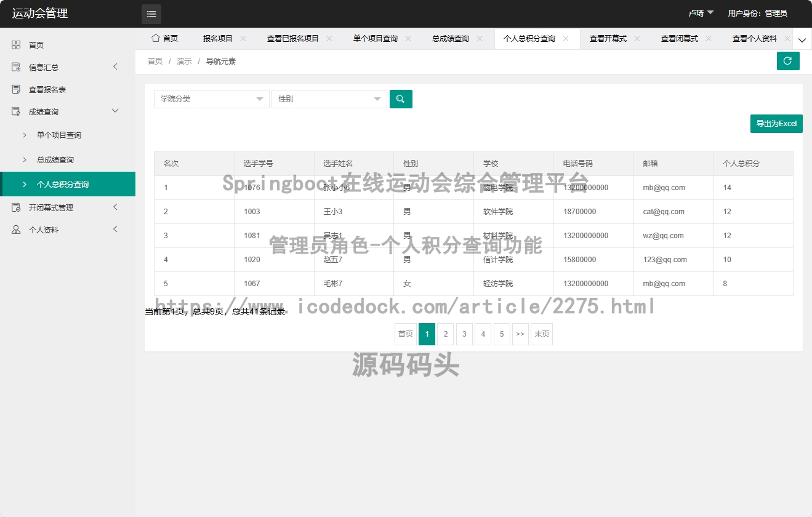The height and width of the screenshot is (517, 812).
Task: Click the >> next pages button
Action: [520, 334]
